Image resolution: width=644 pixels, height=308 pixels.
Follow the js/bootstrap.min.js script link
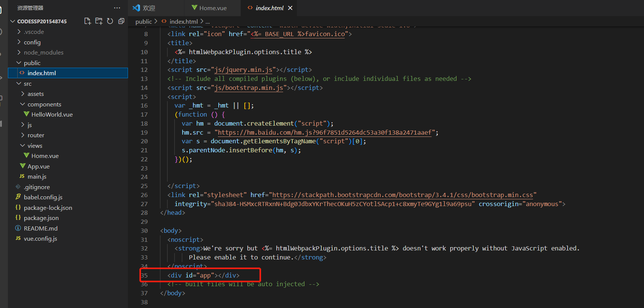tap(249, 88)
